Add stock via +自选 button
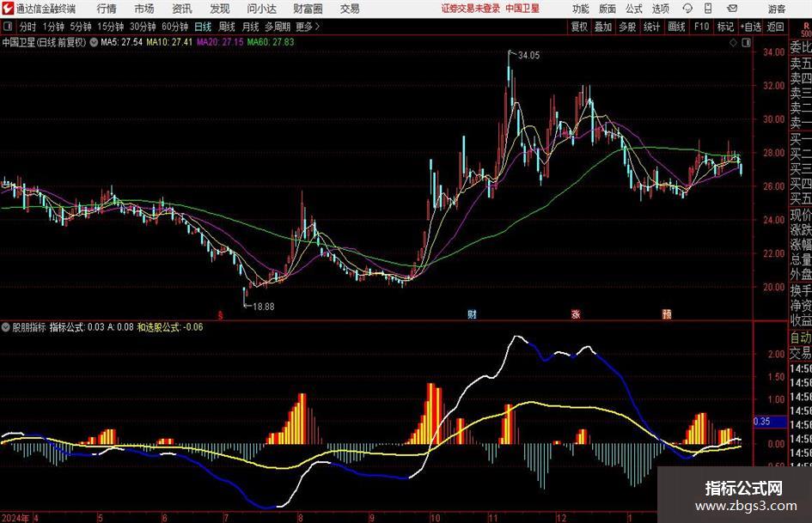812x523 pixels. [x=750, y=27]
